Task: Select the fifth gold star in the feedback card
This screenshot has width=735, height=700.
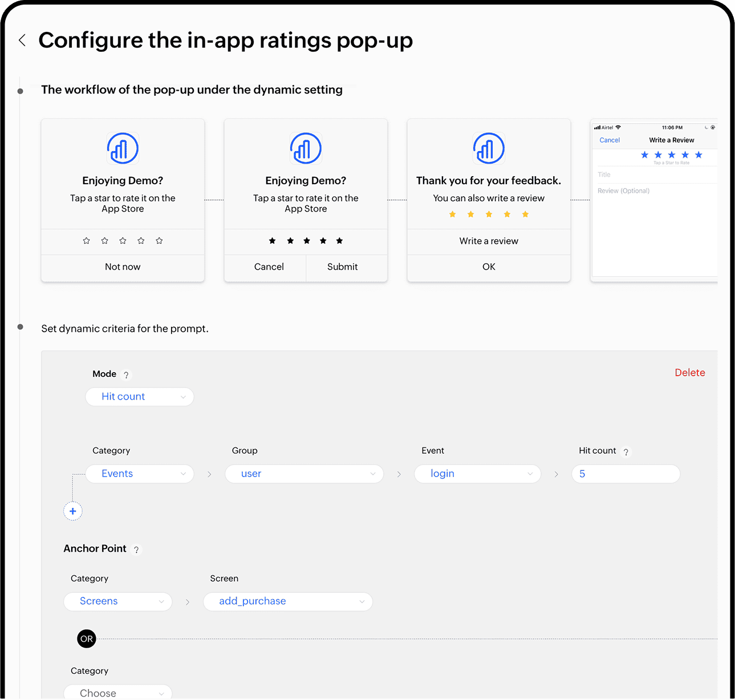Action: click(525, 214)
